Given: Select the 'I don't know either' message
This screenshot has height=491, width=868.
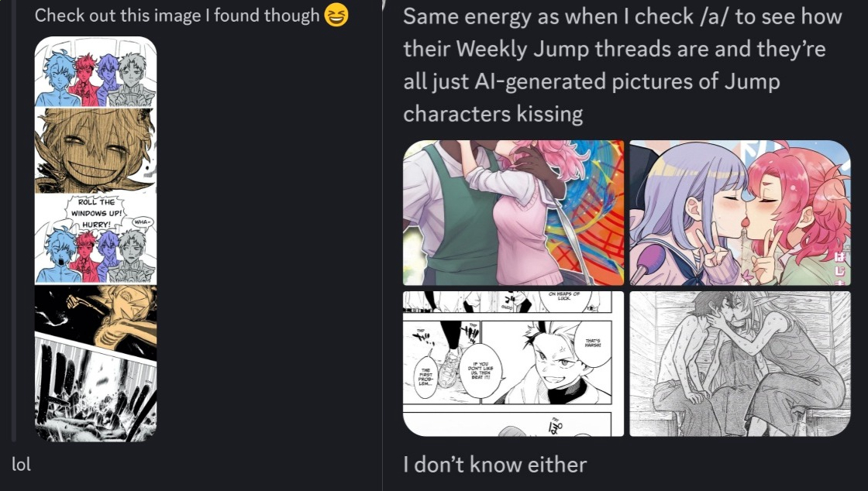Looking at the screenshot, I should [x=494, y=465].
